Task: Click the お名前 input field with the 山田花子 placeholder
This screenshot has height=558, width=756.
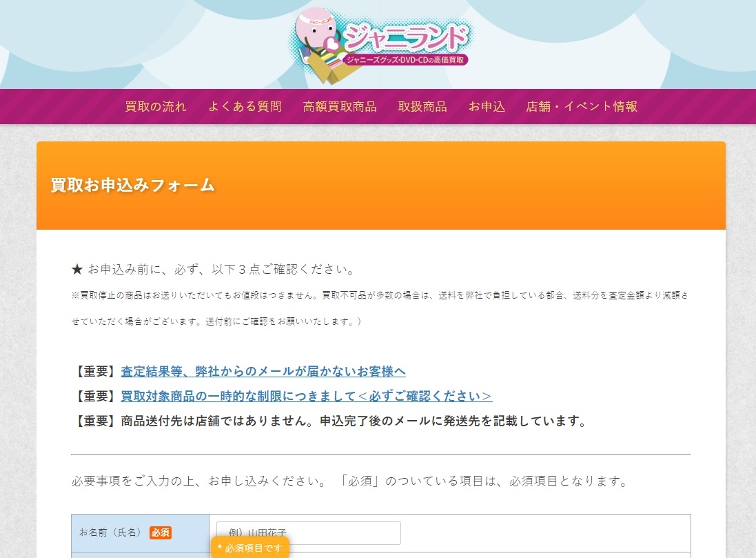Action: 309,533
